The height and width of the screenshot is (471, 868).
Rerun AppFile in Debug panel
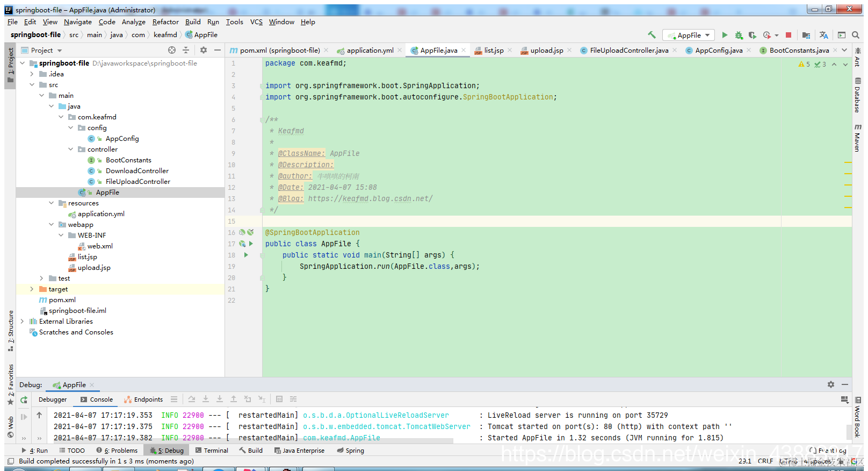(x=24, y=399)
